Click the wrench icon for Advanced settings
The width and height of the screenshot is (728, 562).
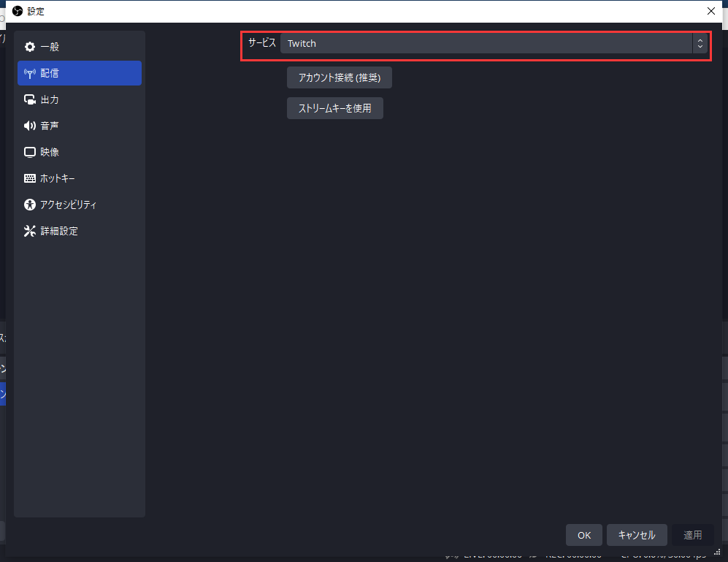click(30, 231)
